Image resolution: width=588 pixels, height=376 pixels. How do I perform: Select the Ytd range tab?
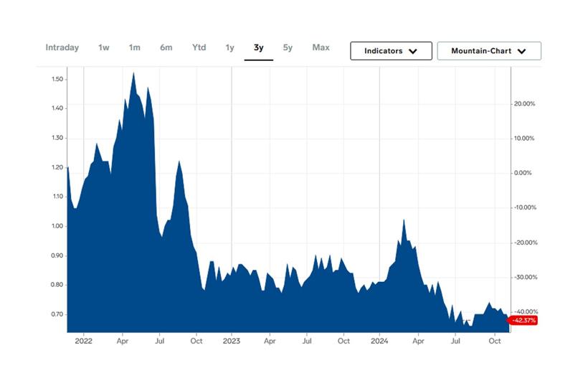click(199, 48)
